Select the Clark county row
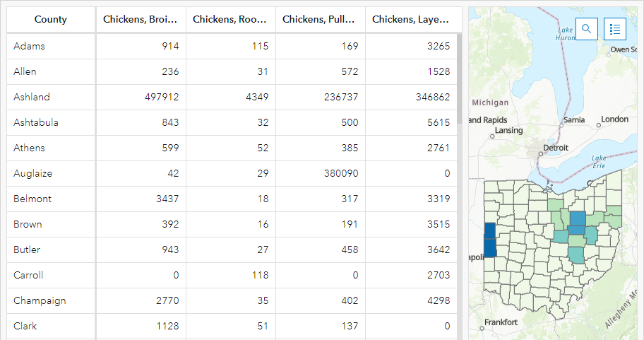This screenshot has width=644, height=340. click(x=232, y=327)
